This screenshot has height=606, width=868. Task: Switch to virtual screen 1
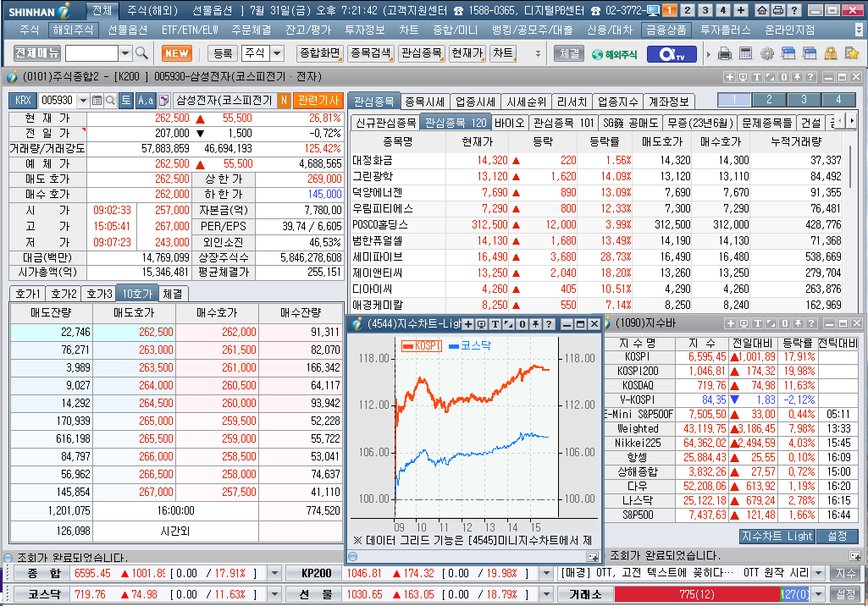click(670, 10)
